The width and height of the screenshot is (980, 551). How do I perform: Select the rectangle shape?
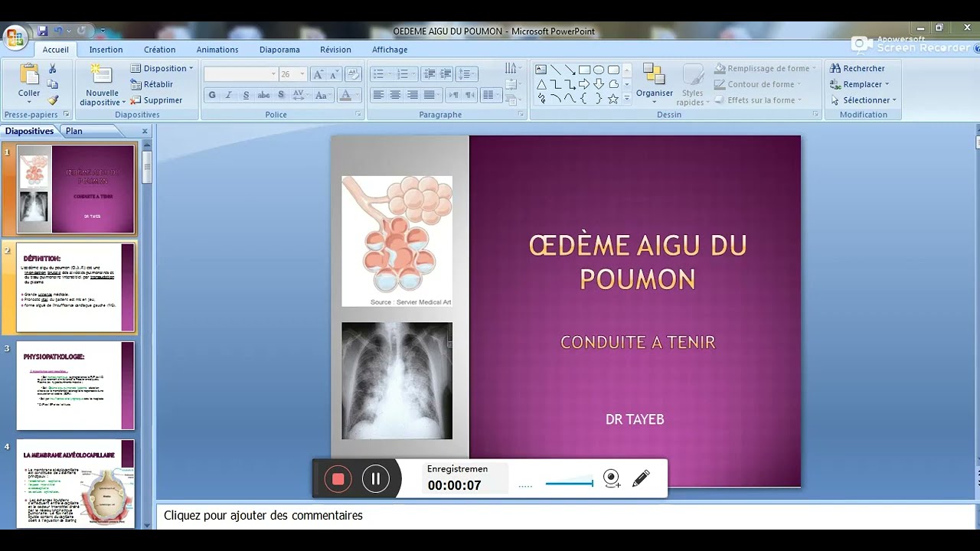pos(584,70)
